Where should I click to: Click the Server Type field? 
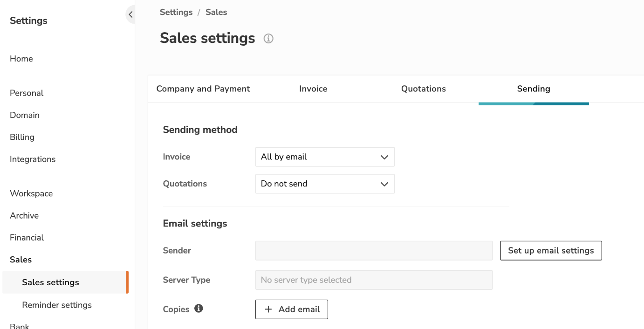[x=374, y=280]
